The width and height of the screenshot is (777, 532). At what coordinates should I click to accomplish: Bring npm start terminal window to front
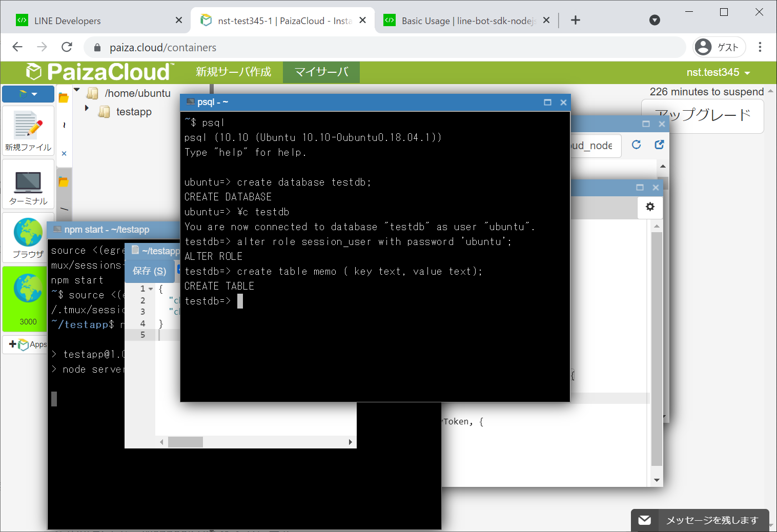pyautogui.click(x=113, y=230)
